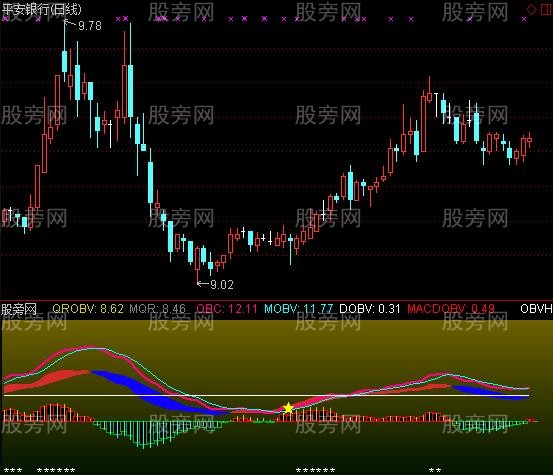Viewport: 553px width, 475px height.
Task: Click the yellow star signal marker
Action: (x=288, y=408)
